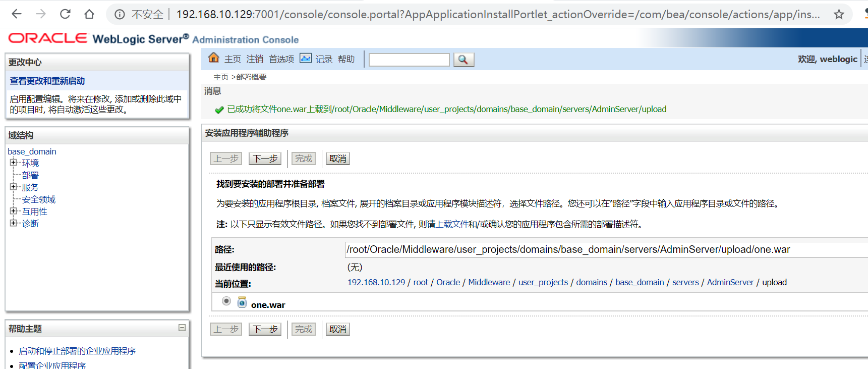Image resolution: width=868 pixels, height=369 pixels.
Task: Click the magnifier search button
Action: click(464, 60)
